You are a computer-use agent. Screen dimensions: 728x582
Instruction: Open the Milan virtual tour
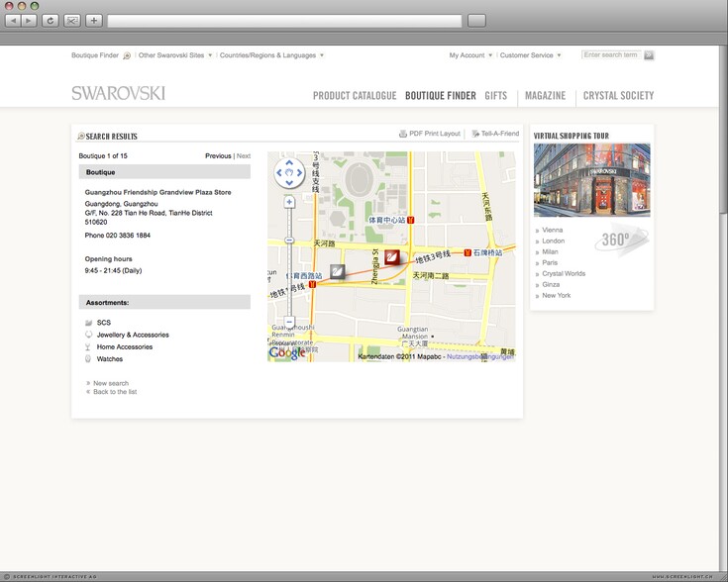pyautogui.click(x=550, y=252)
